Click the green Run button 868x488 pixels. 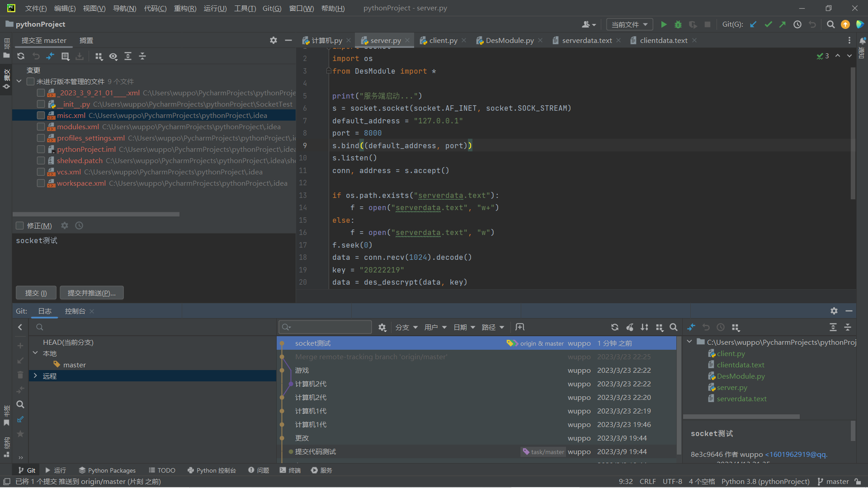pos(664,24)
